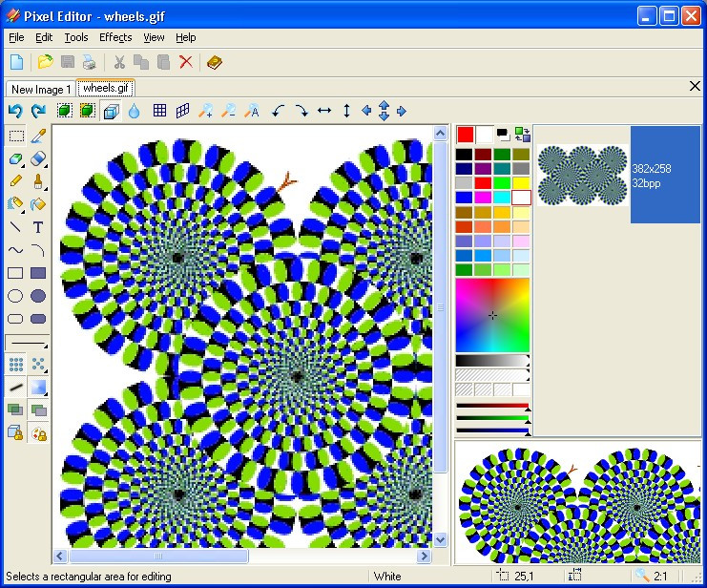The image size is (707, 588).
Task: Redo the undone action
Action: click(38, 111)
